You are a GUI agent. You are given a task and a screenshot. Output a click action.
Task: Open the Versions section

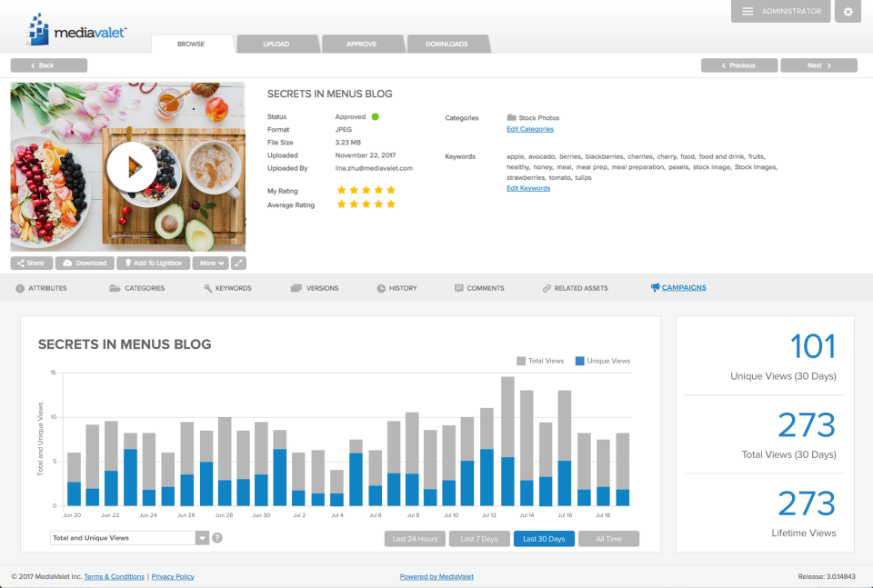315,288
